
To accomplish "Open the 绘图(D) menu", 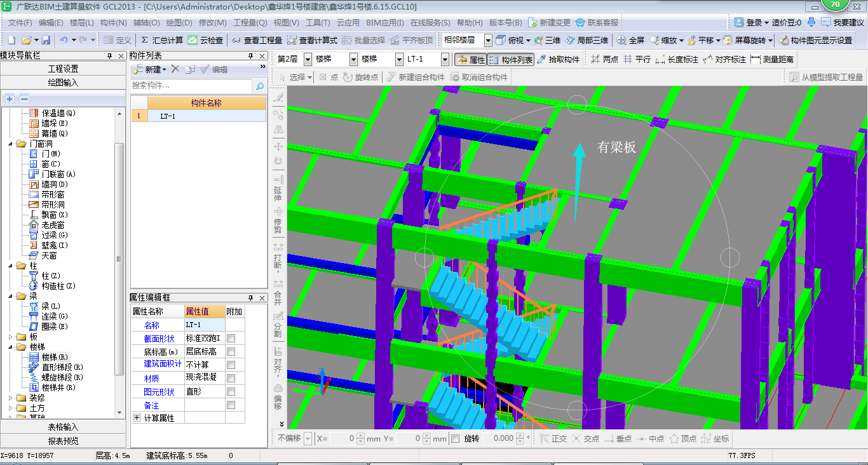I will (179, 22).
